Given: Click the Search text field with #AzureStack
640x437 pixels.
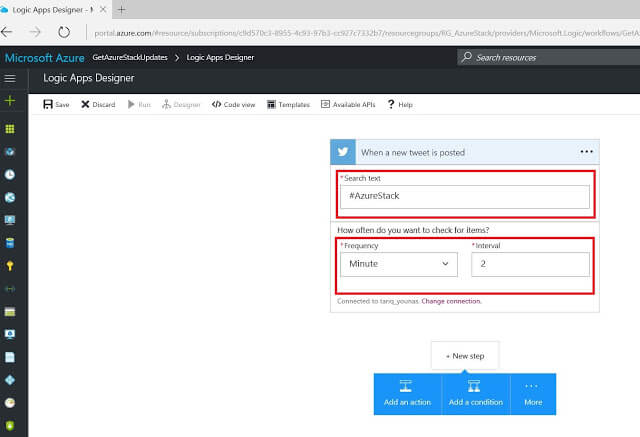Looking at the screenshot, I should pyautogui.click(x=465, y=197).
